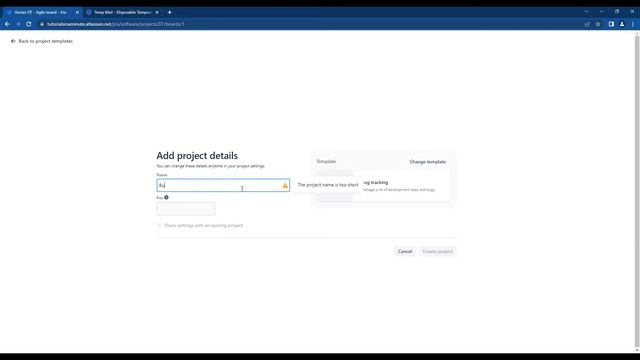Click 'The project name is too short' message

[328, 185]
